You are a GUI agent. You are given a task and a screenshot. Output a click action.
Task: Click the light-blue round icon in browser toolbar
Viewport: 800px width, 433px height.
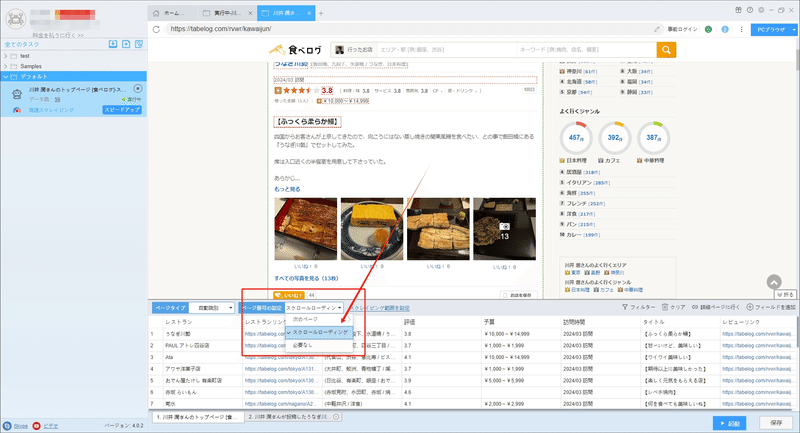725,29
